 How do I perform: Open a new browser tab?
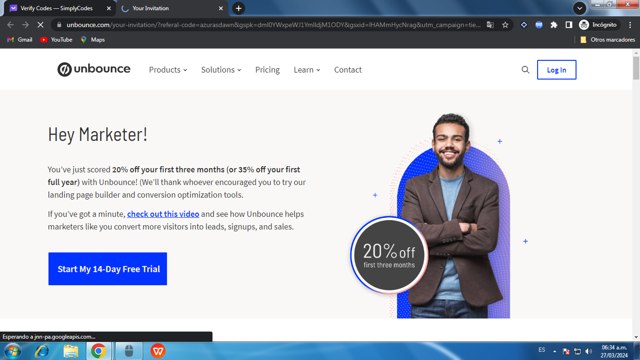[238, 8]
